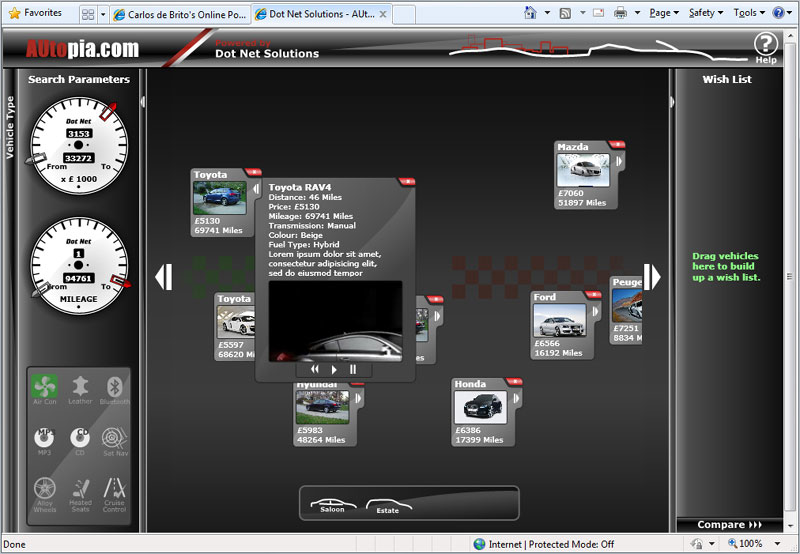Open the tab list dropdown arrow
This screenshot has width=800, height=554.
(103, 15)
